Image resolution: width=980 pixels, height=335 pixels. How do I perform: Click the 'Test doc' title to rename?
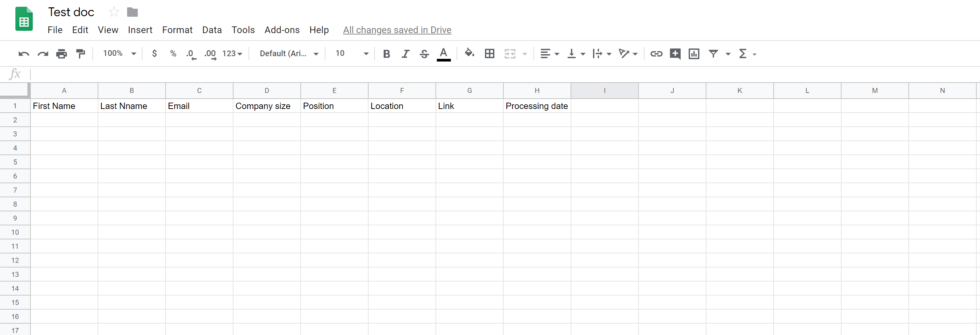[71, 12]
